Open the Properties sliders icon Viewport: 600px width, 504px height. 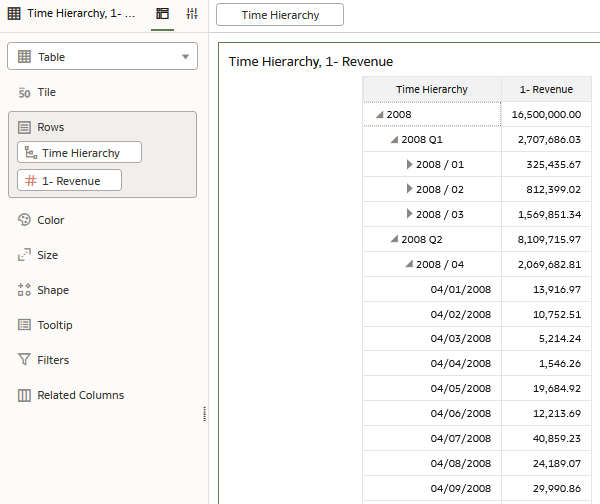(x=192, y=14)
